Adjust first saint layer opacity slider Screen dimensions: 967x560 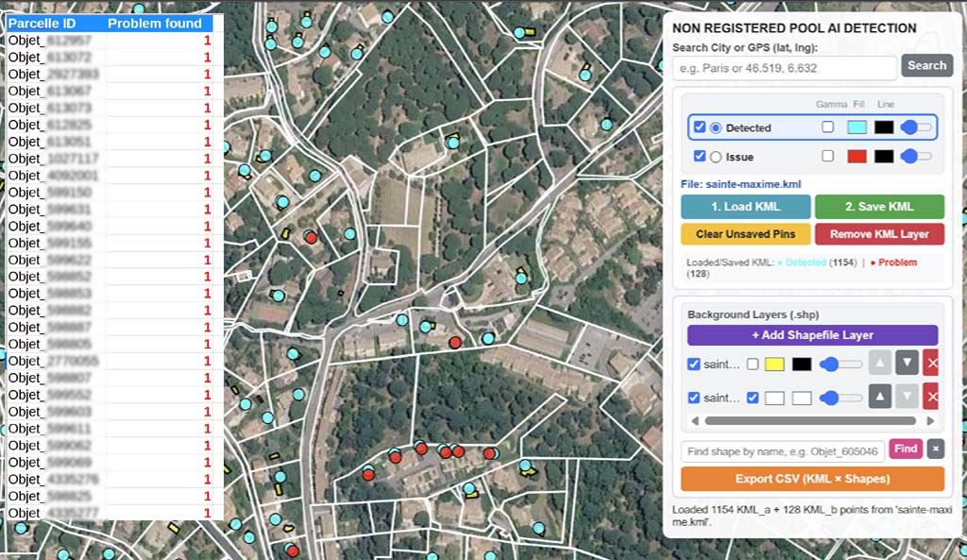(840, 364)
